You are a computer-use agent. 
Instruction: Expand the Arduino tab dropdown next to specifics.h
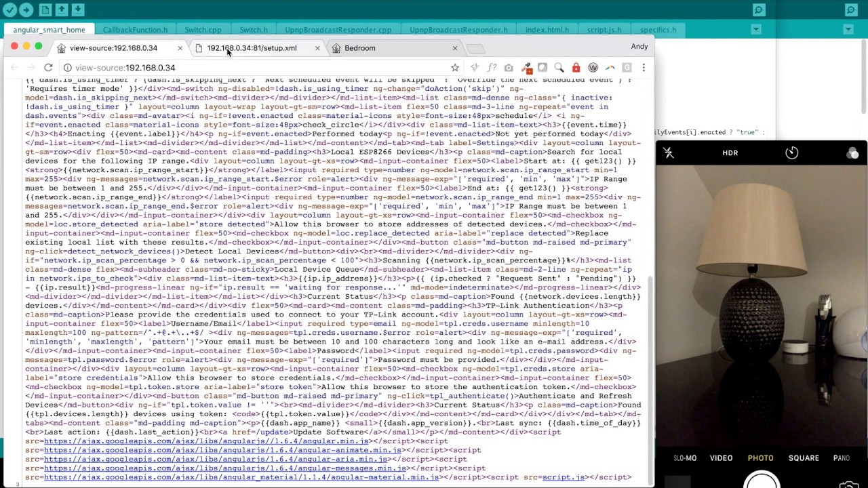(756, 29)
